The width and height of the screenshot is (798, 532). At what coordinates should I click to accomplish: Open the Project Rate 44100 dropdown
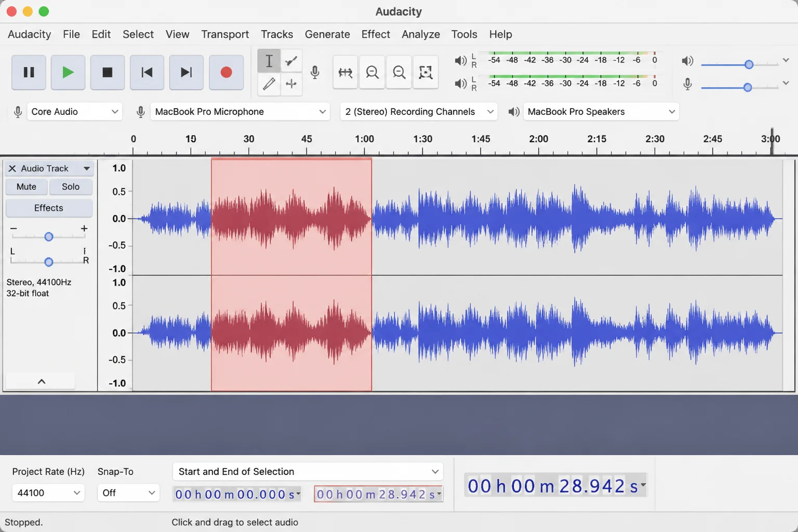point(48,493)
